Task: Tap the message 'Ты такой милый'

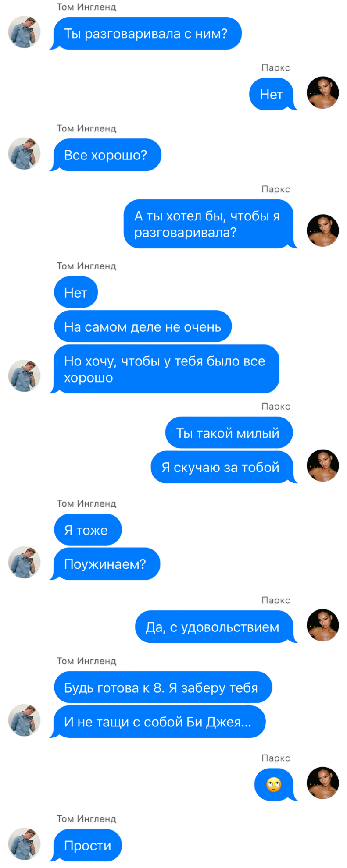Action: (229, 433)
